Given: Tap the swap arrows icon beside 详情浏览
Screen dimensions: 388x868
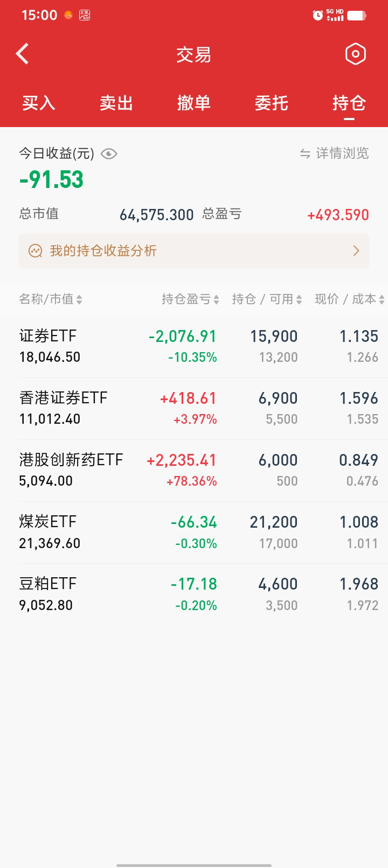Looking at the screenshot, I should tap(305, 154).
